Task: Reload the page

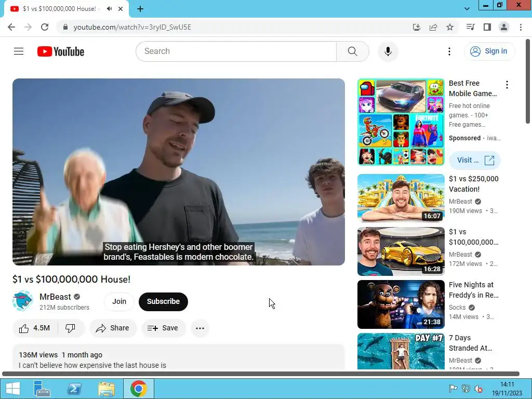Action: (x=45, y=27)
